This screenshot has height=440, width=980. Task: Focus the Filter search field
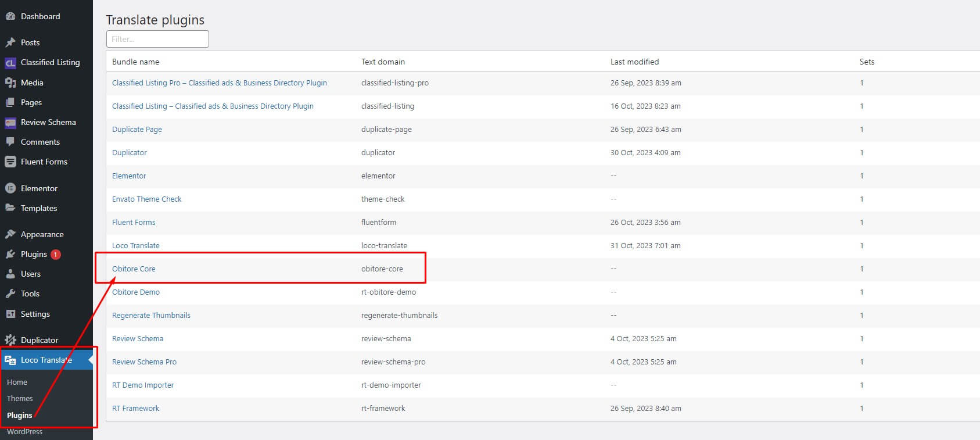coord(157,39)
